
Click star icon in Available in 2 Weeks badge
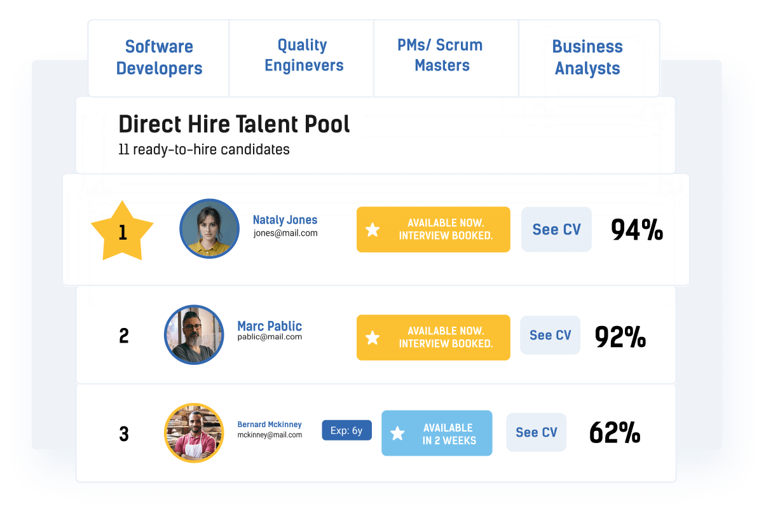(397, 433)
